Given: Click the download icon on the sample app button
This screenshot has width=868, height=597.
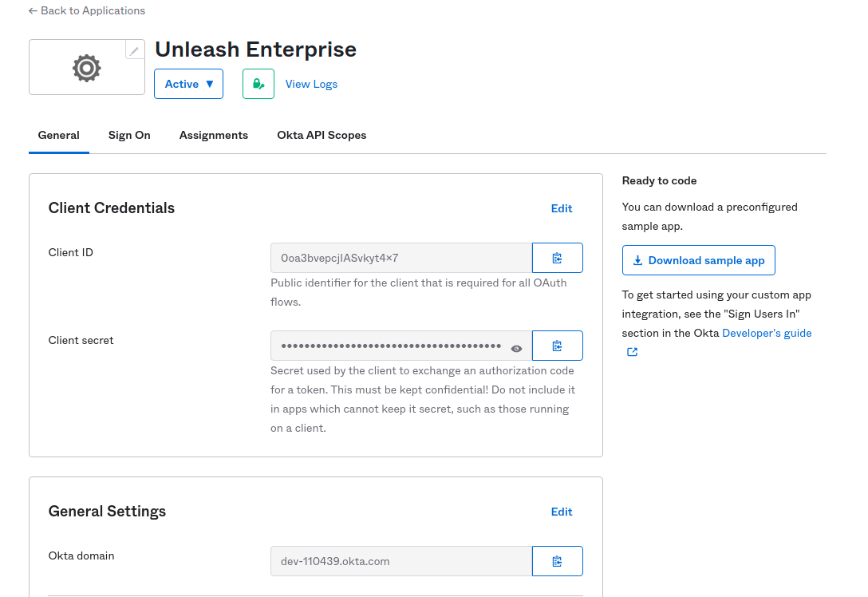Looking at the screenshot, I should tap(637, 260).
